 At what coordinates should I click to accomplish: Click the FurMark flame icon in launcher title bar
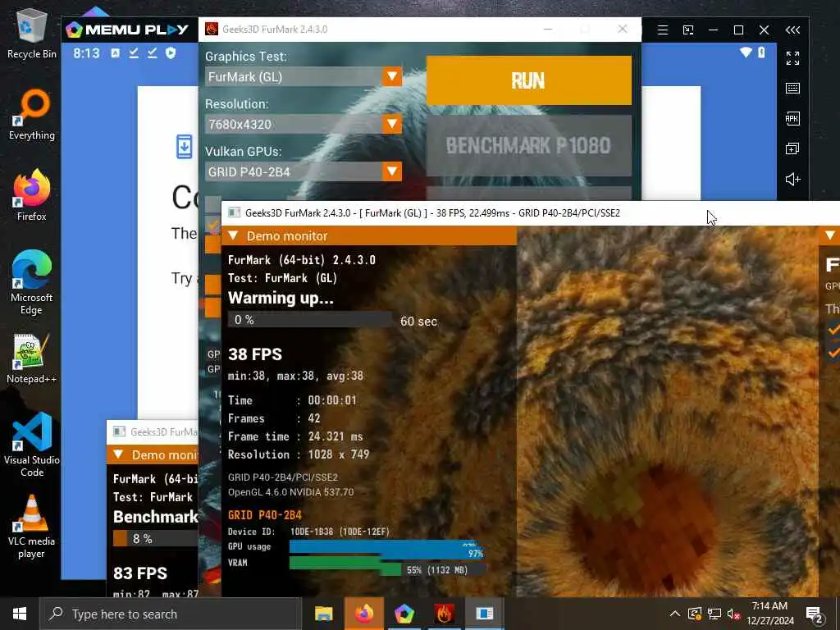coord(212,29)
